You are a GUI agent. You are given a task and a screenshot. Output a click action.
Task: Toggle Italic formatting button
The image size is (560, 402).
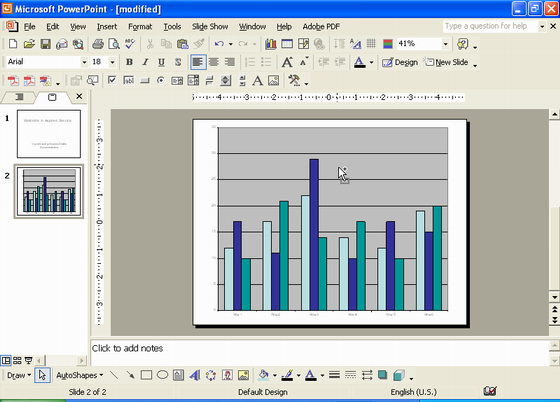[145, 62]
